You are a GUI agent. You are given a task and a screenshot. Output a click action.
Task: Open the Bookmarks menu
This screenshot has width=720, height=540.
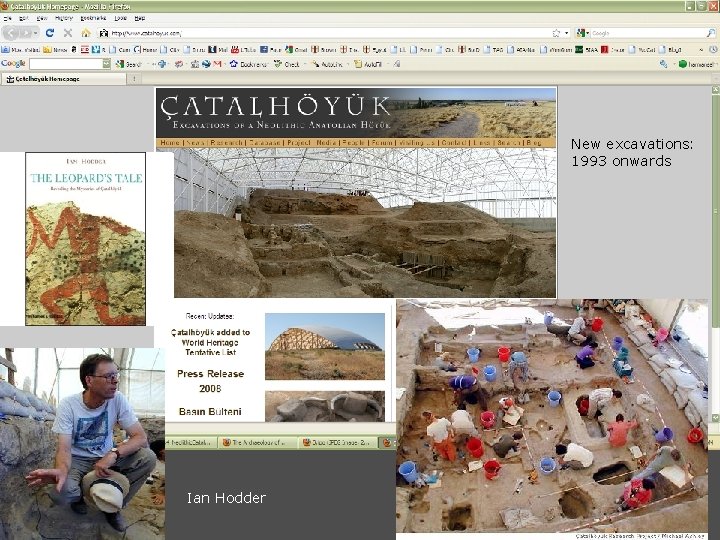tap(93, 18)
